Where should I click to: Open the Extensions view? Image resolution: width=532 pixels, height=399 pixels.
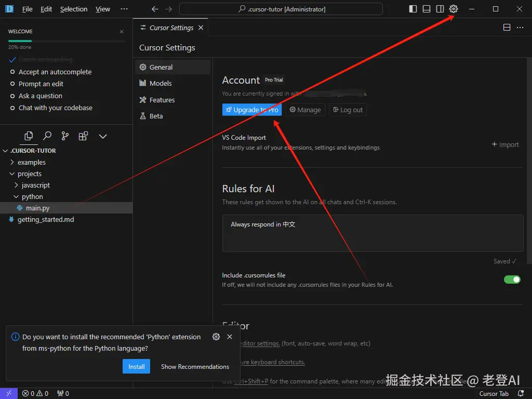pos(83,136)
